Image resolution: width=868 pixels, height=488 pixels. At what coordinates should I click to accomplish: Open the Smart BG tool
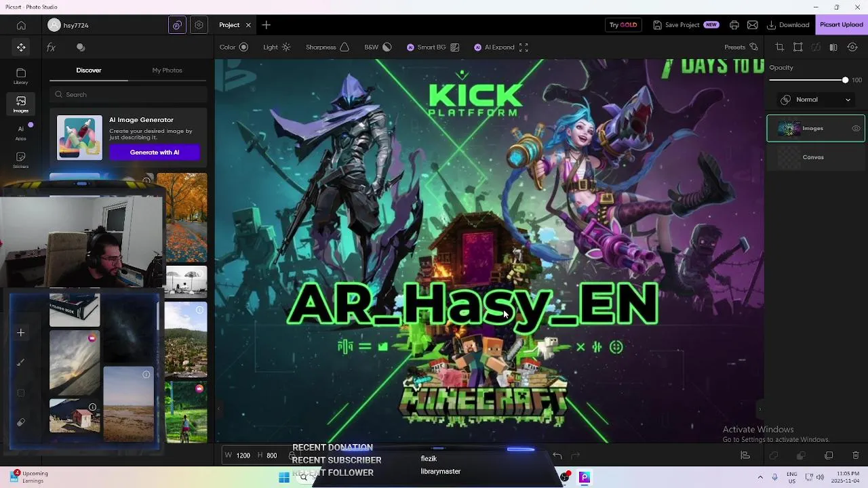pyautogui.click(x=433, y=47)
